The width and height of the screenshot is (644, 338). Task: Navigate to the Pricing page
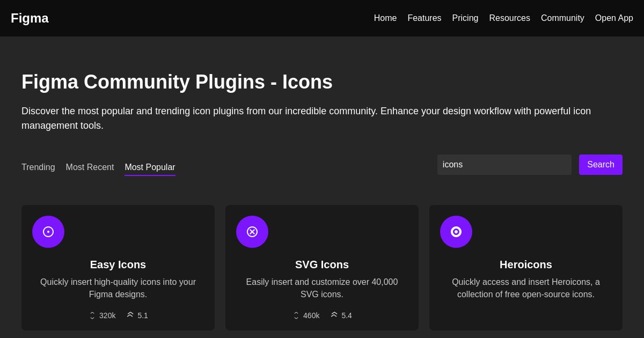click(x=465, y=18)
